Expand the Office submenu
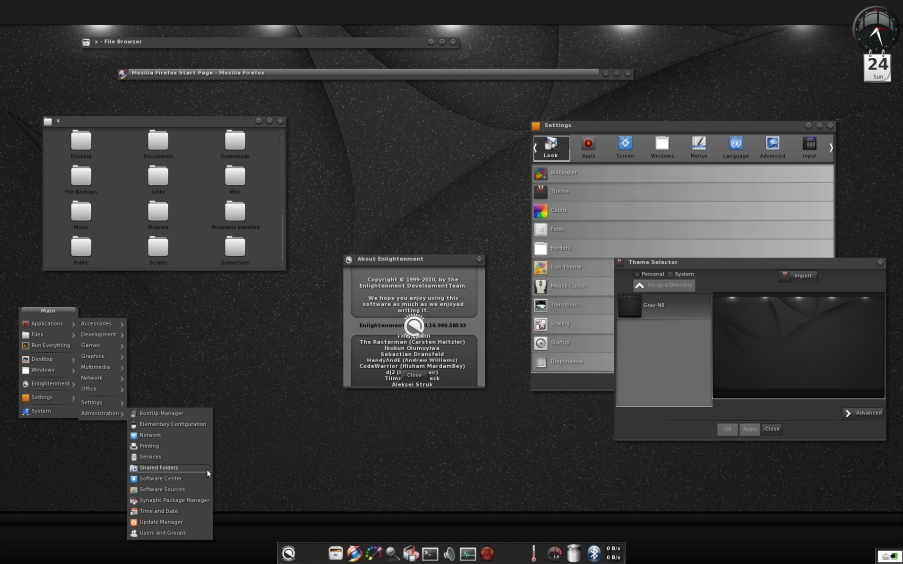This screenshot has width=903, height=564. click(102, 389)
